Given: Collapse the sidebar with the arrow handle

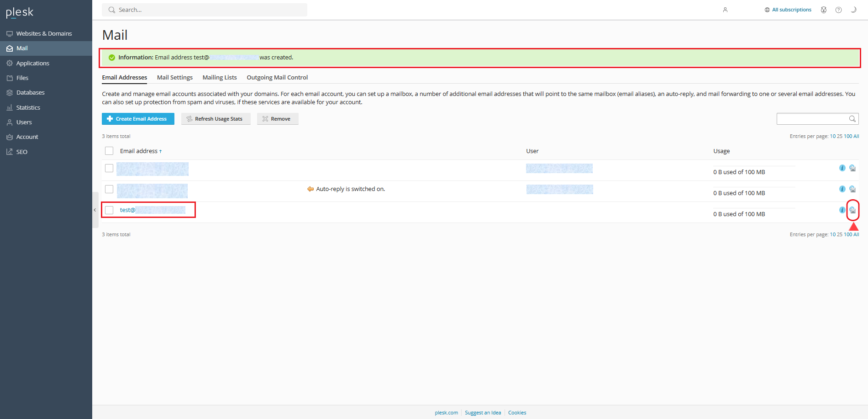Looking at the screenshot, I should coord(95,210).
